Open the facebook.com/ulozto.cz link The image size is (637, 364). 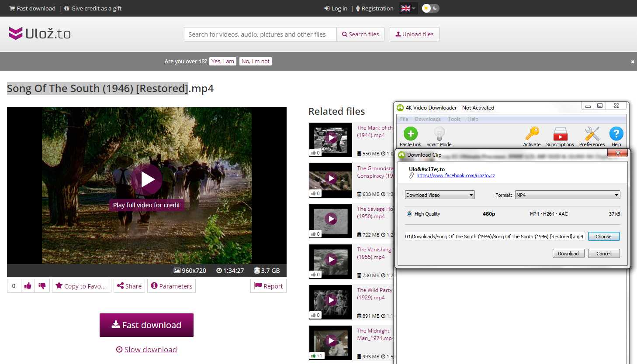pos(456,175)
